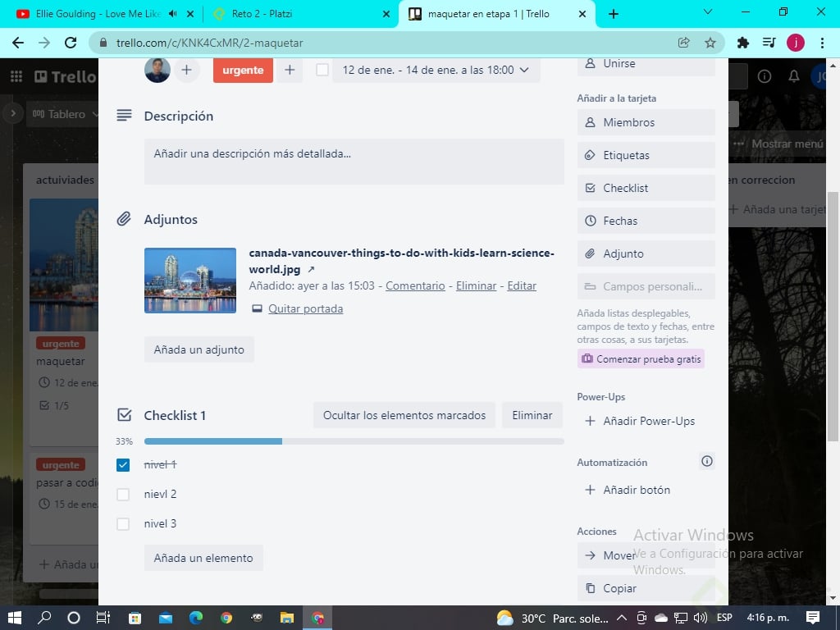The height and width of the screenshot is (630, 840).
Task: Click the Mover arrow icon under Acciones
Action: pos(589,555)
